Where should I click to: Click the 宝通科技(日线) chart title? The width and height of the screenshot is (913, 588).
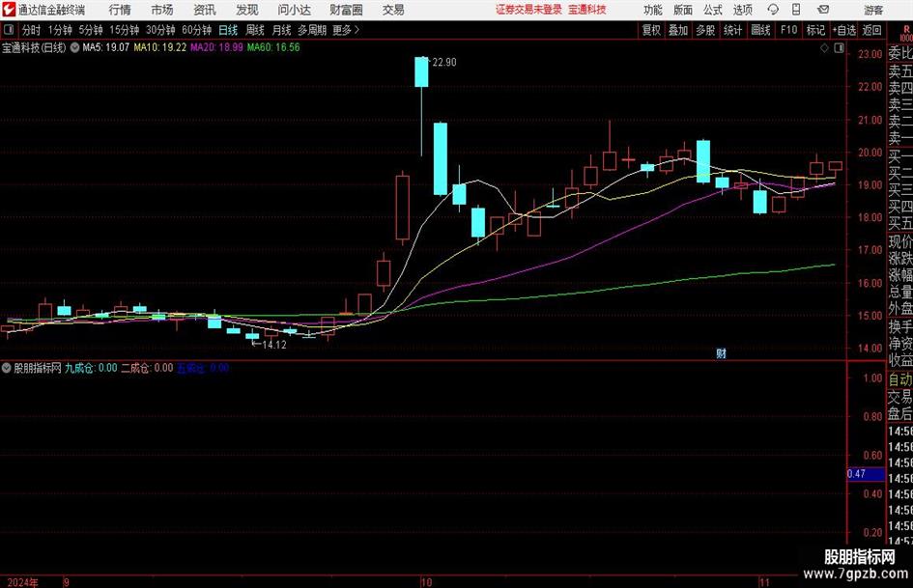35,47
